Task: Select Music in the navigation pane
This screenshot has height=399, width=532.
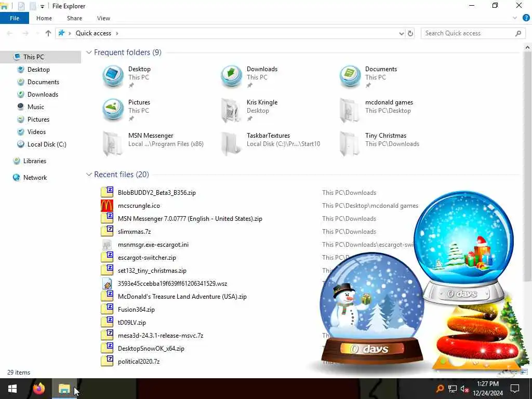Action: click(x=36, y=107)
